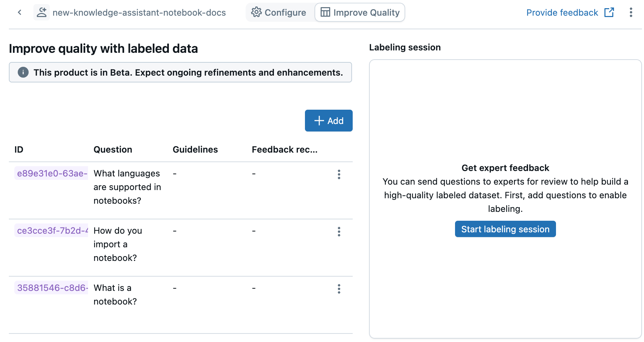
Task: Open question ID e89e31e0-63ae
Action: coord(52,173)
